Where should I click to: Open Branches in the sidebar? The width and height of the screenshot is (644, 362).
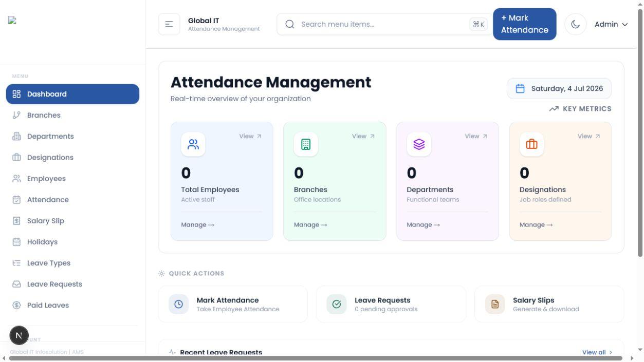(72, 115)
